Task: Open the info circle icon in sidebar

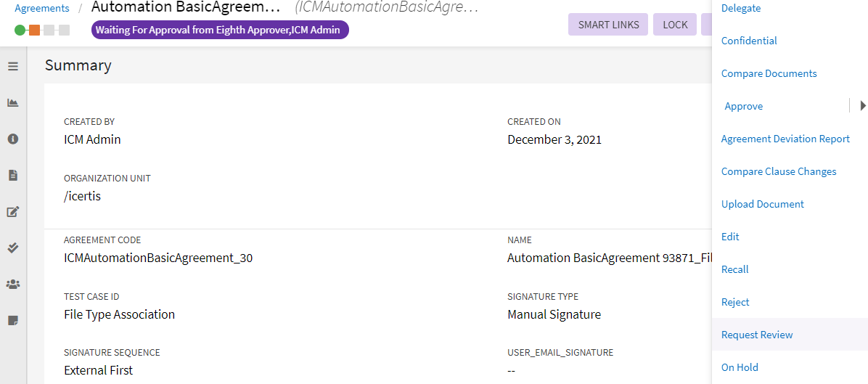Action: [12, 139]
